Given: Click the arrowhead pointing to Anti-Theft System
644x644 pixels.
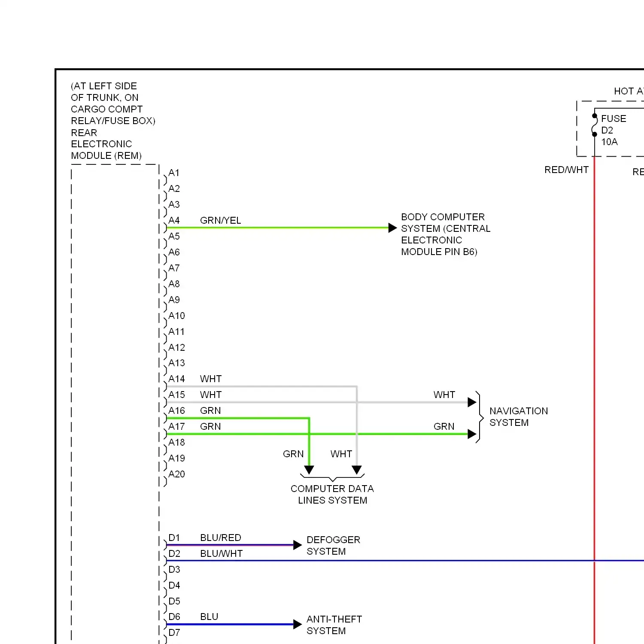Looking at the screenshot, I should click(298, 625).
